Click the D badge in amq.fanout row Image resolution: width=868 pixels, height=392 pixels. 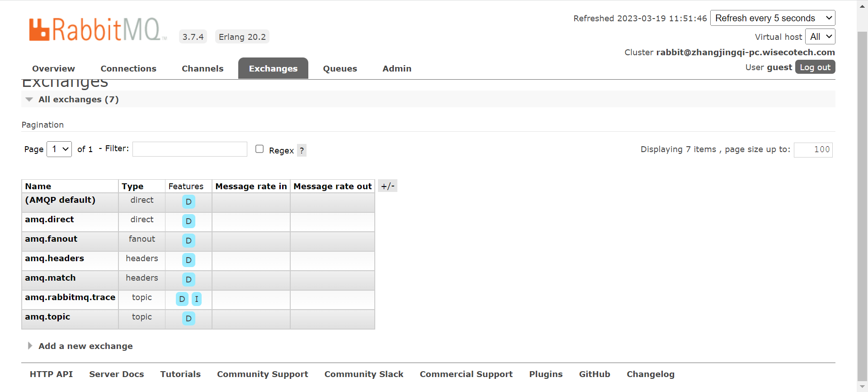click(x=189, y=240)
